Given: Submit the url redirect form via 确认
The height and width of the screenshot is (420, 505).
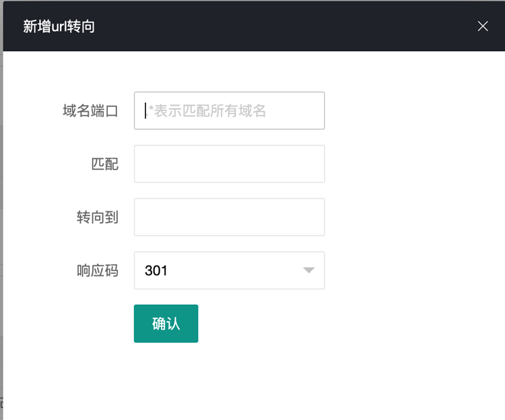Looking at the screenshot, I should (x=166, y=324).
